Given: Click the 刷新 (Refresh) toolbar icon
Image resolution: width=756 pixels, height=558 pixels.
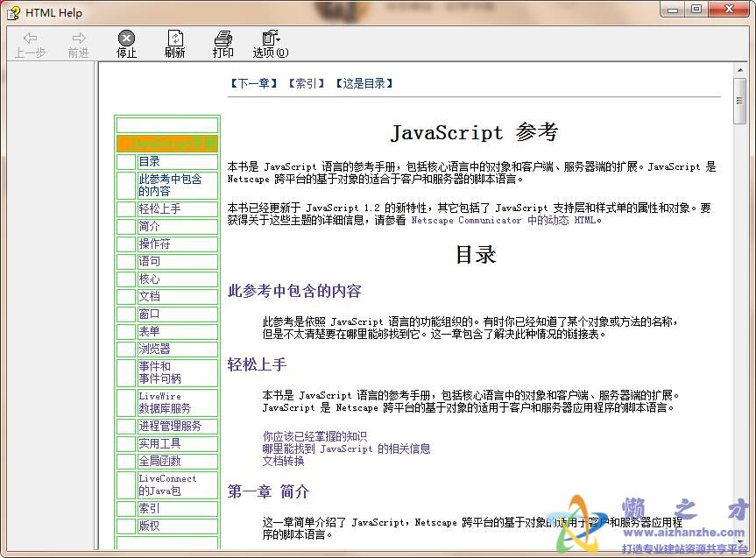Looking at the screenshot, I should click(174, 39).
